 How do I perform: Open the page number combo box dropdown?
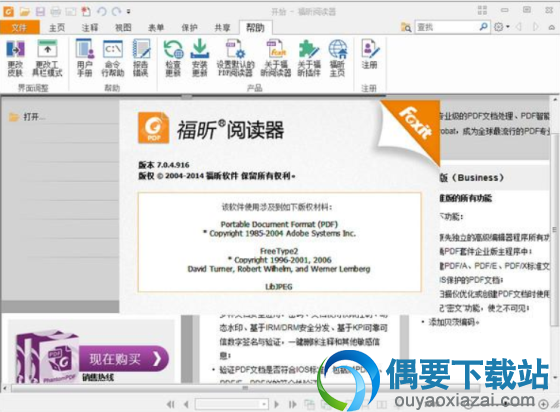pos(264,404)
